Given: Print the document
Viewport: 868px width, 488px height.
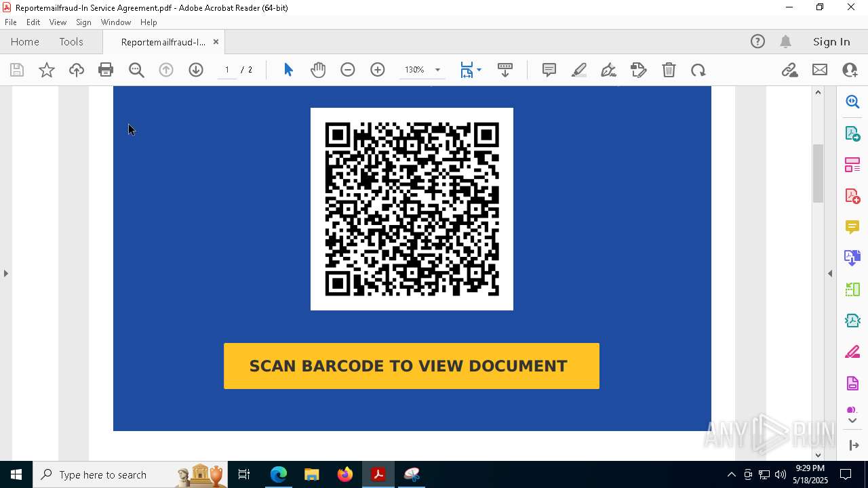Looking at the screenshot, I should [106, 70].
